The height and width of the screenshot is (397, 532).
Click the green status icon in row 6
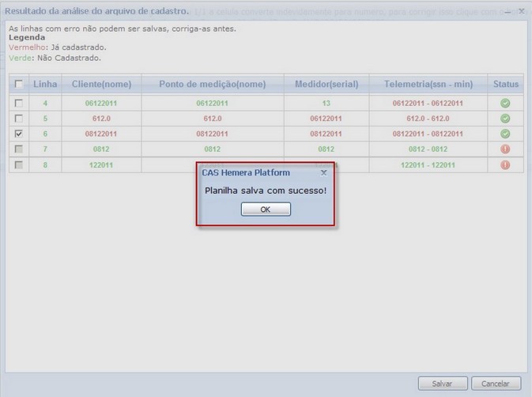[x=505, y=134]
